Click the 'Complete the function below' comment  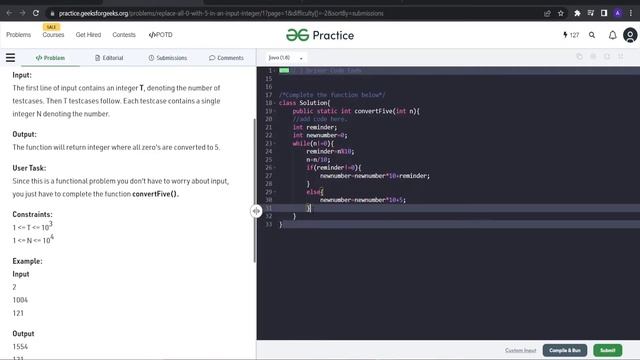pos(332,95)
